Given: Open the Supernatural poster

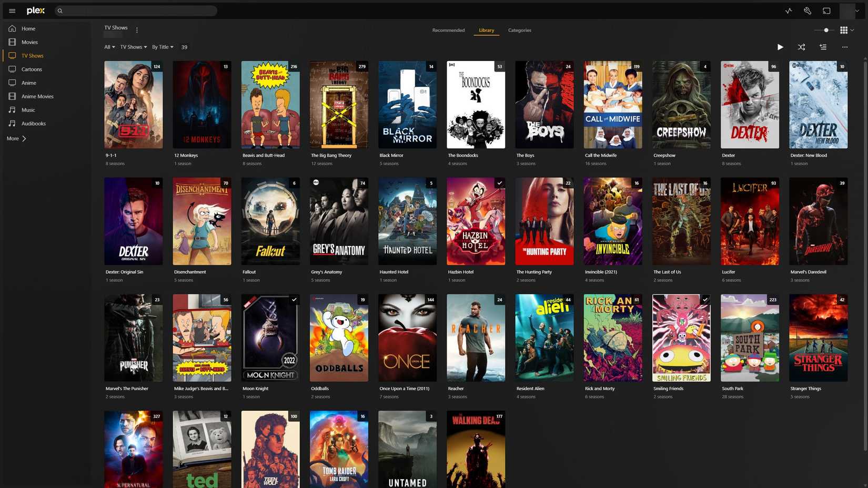Looking at the screenshot, I should coord(133,450).
